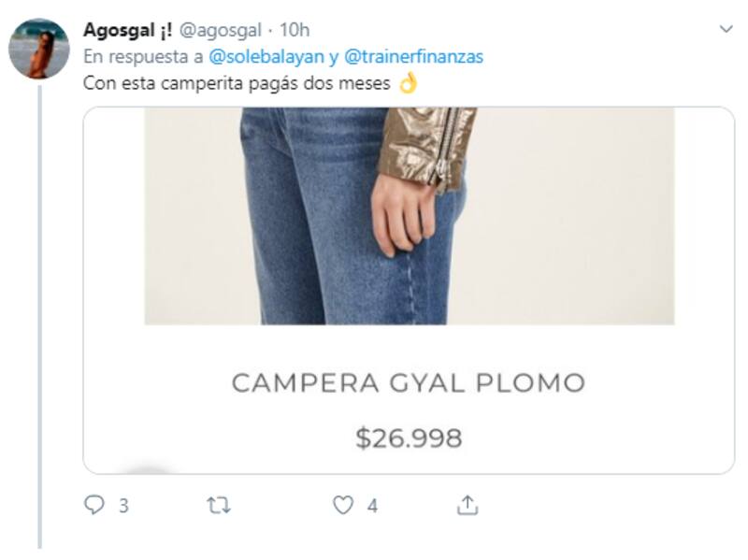Screen dimensions: 748x560
Task: Click the CAMPERA GYAL PLOMO title
Action: pyautogui.click(x=409, y=383)
